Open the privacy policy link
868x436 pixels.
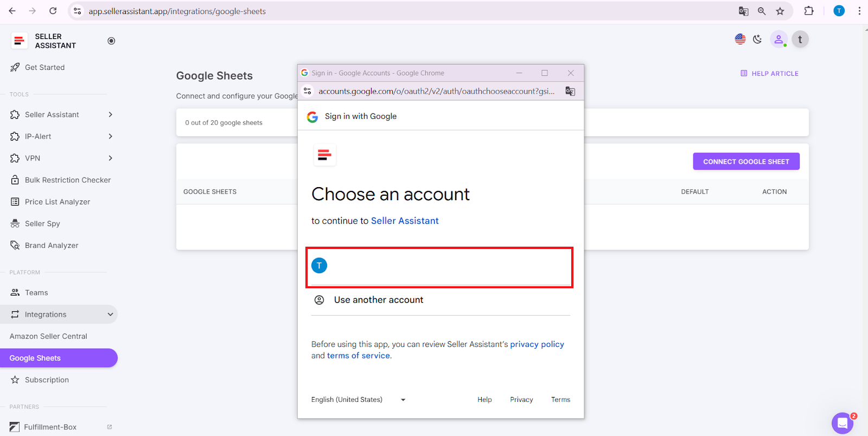point(537,344)
